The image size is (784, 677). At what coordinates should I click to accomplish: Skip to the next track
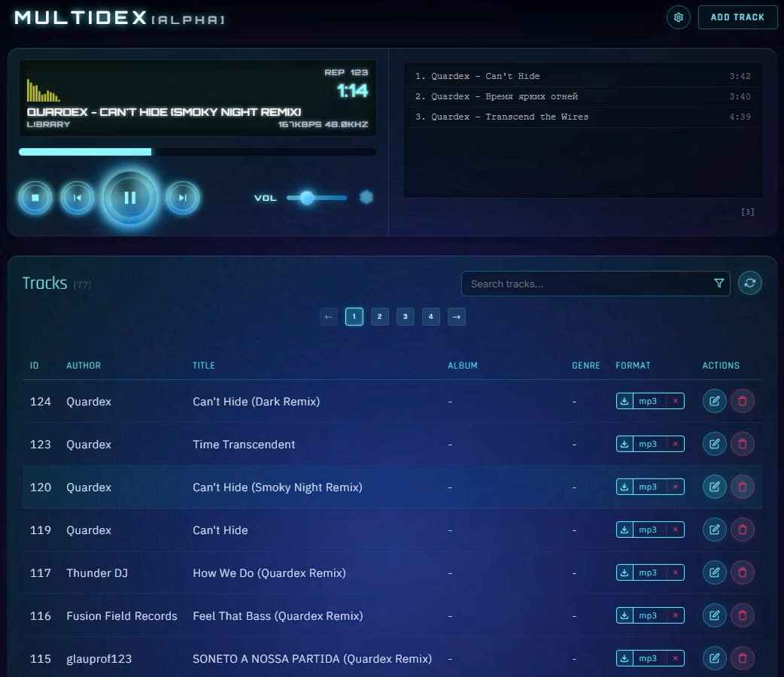[x=181, y=197]
